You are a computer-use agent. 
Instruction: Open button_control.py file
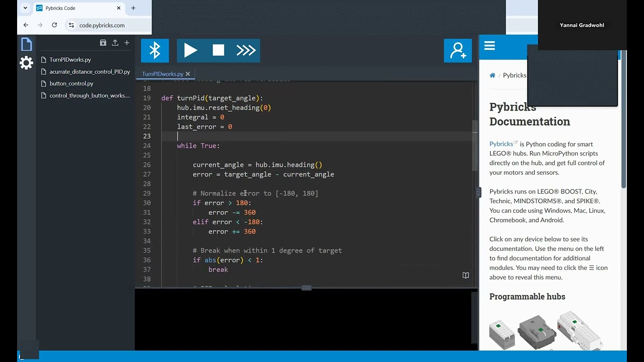[71, 83]
